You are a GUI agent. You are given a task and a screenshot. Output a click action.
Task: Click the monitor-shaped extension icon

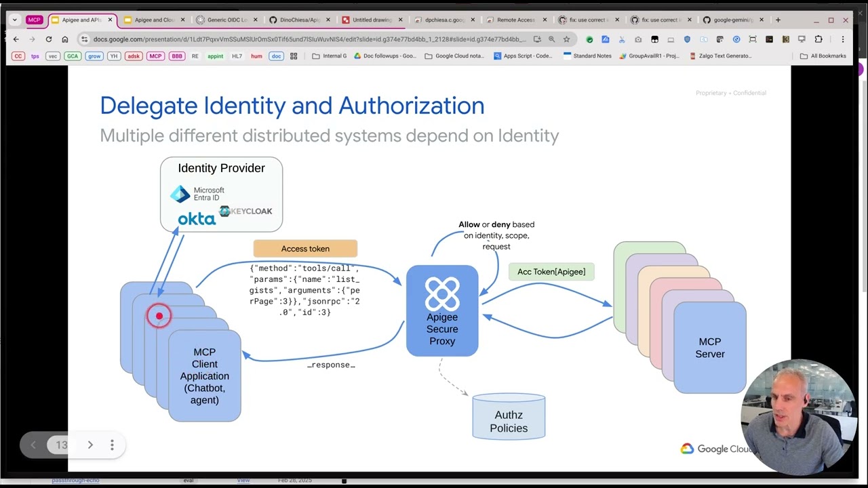tap(802, 39)
